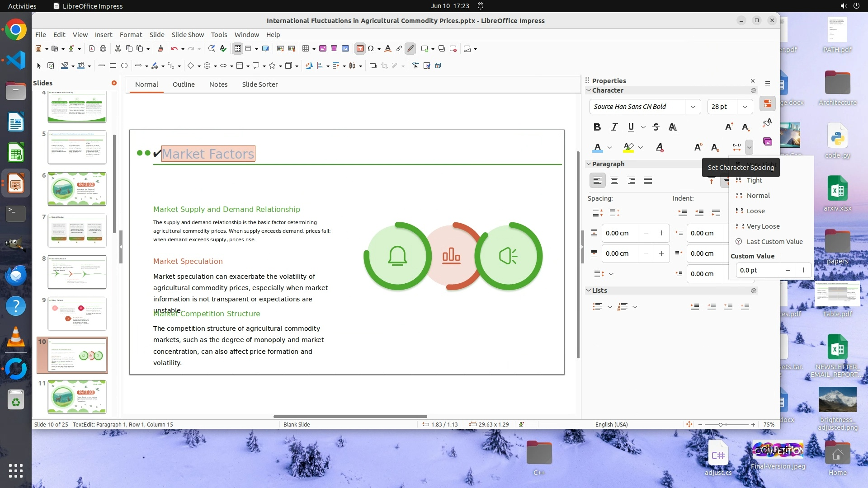Choose Very Loose character spacing
This screenshot has height=488, width=868.
pyautogui.click(x=763, y=226)
